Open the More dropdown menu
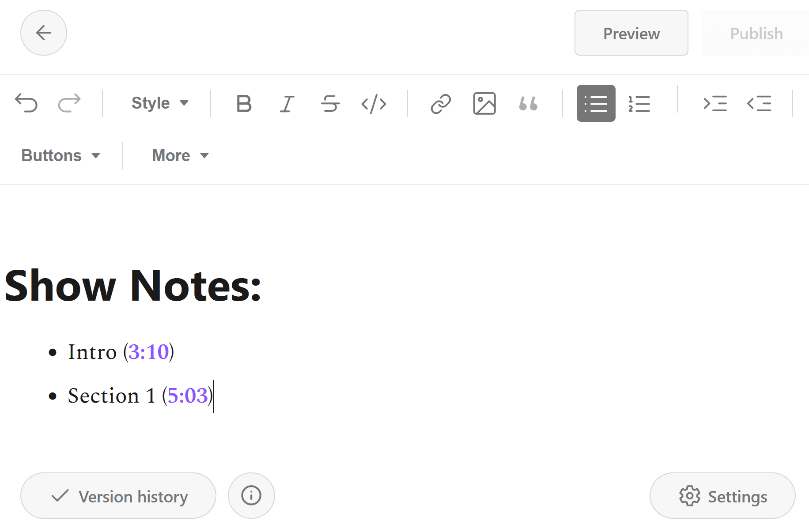809x532 pixels. point(180,155)
